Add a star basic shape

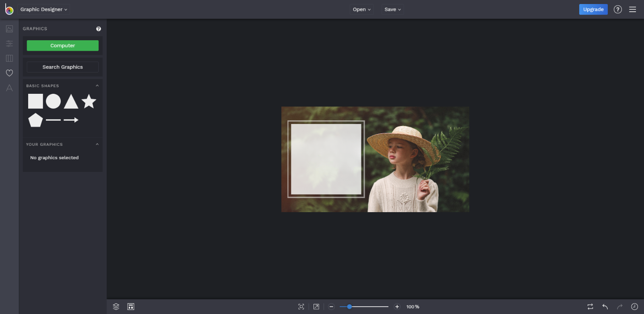[x=89, y=101]
